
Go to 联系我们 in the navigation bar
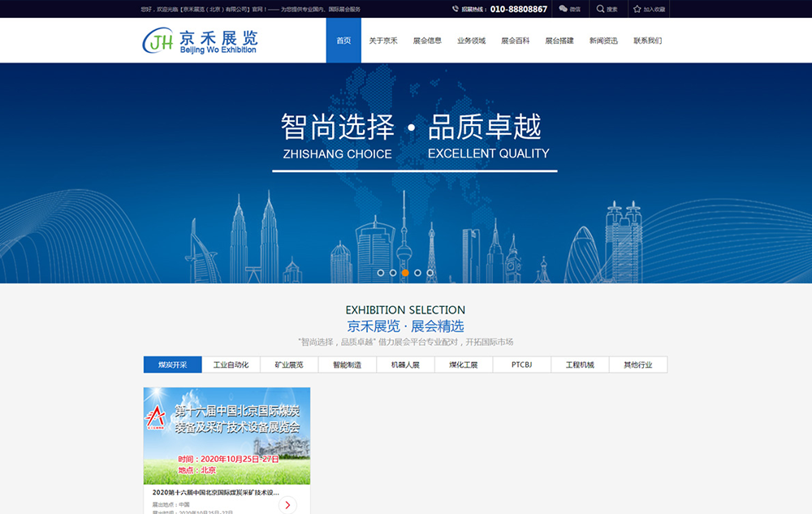coord(647,41)
